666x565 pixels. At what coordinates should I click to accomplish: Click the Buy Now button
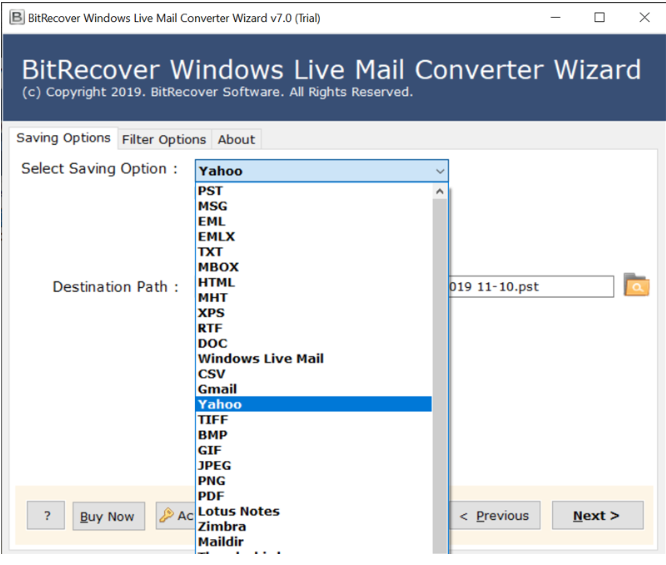pos(107,516)
